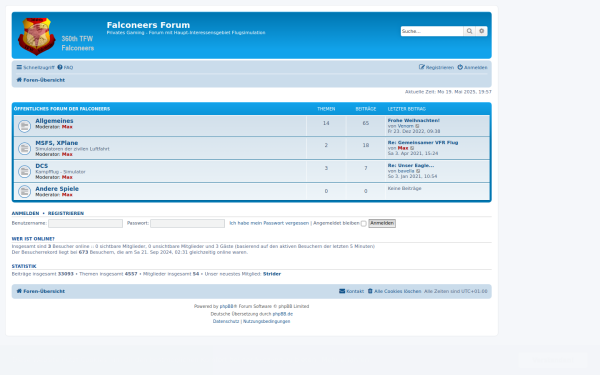Image resolution: width=600 pixels, height=375 pixels.
Task: Click the Allgemeines Beiträge count 65
Action: tap(366, 123)
